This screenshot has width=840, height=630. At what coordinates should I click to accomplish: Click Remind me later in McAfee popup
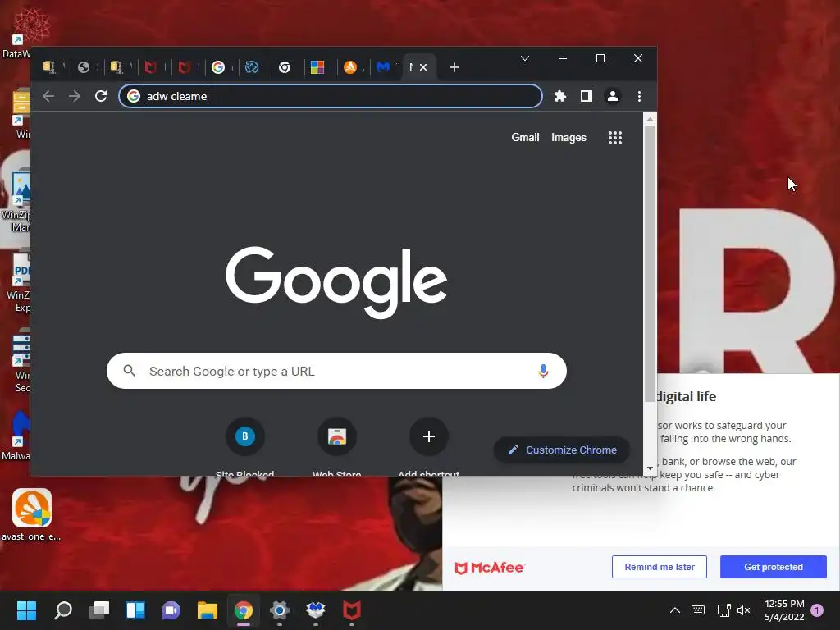tap(660, 567)
